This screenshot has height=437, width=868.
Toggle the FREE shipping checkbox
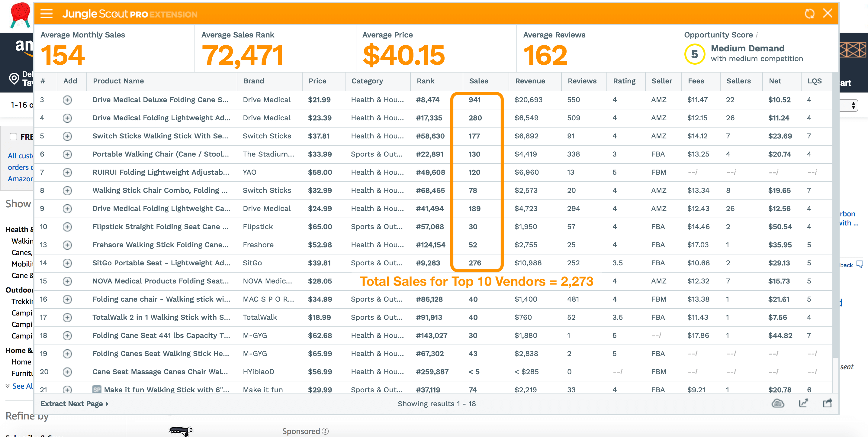tap(14, 137)
